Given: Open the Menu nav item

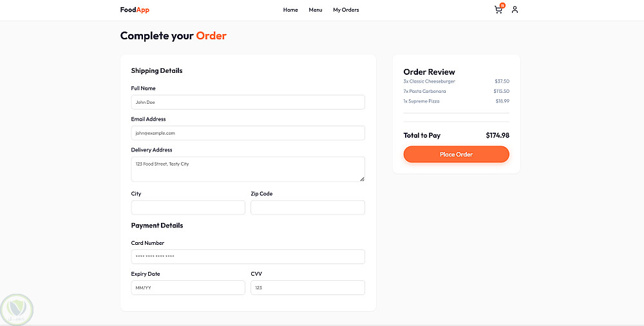Looking at the screenshot, I should (x=316, y=10).
